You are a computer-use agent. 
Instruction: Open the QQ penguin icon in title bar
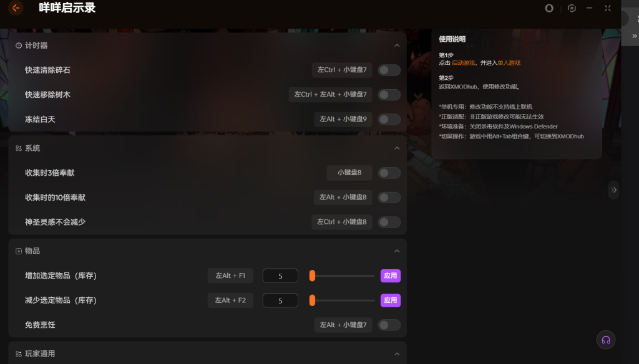(549, 8)
